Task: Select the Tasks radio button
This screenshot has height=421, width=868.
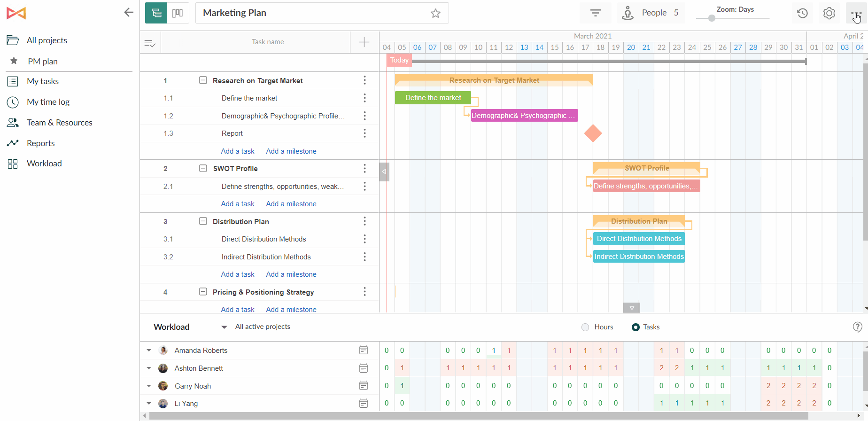Action: pos(635,327)
